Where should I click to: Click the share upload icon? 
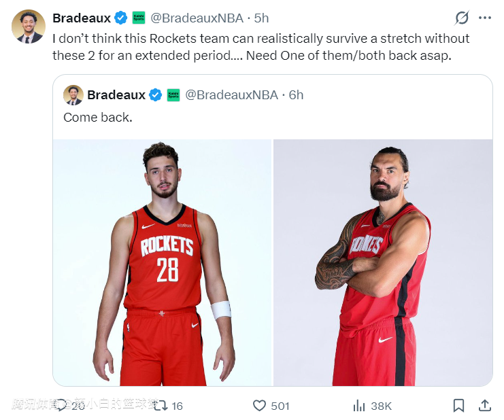pos(485,406)
